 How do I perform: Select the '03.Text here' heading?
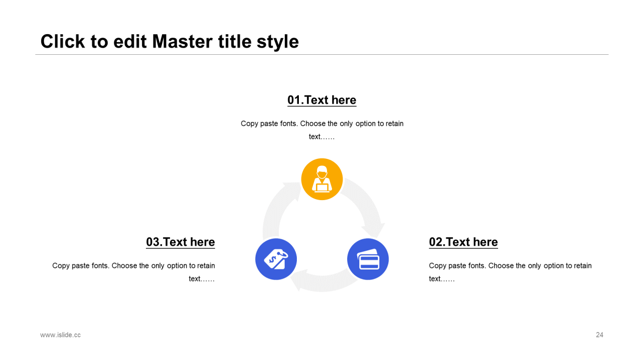pos(181,242)
